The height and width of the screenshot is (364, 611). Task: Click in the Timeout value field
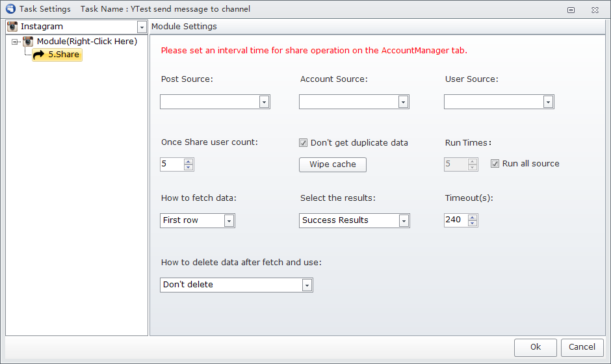(x=456, y=220)
